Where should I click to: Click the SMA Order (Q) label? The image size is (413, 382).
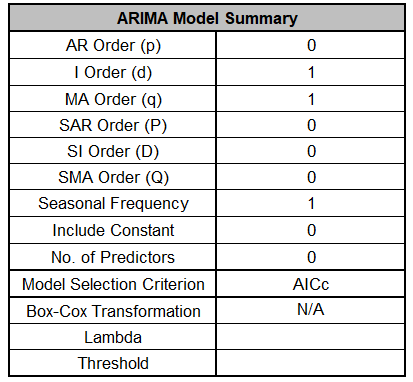pos(113,177)
